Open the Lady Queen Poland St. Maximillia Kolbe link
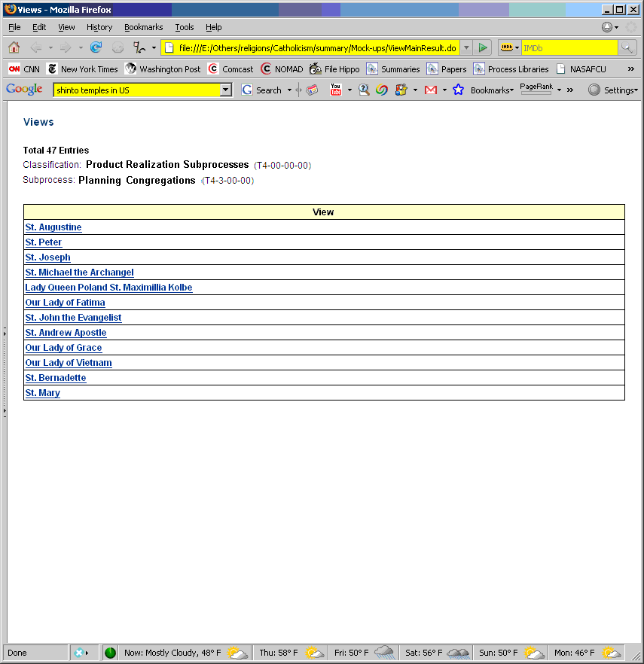This screenshot has width=644, height=664. (109, 287)
